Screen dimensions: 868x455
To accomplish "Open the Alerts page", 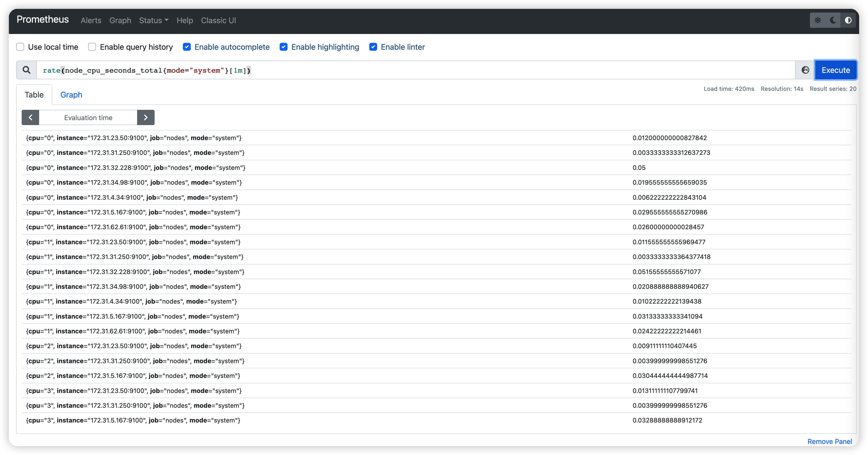I will coord(91,21).
